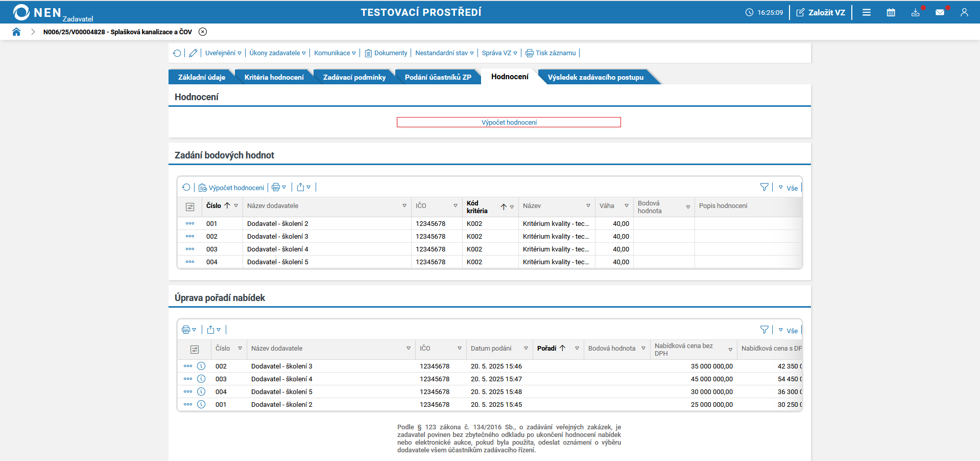Open the calendar icon in header

[x=891, y=12]
